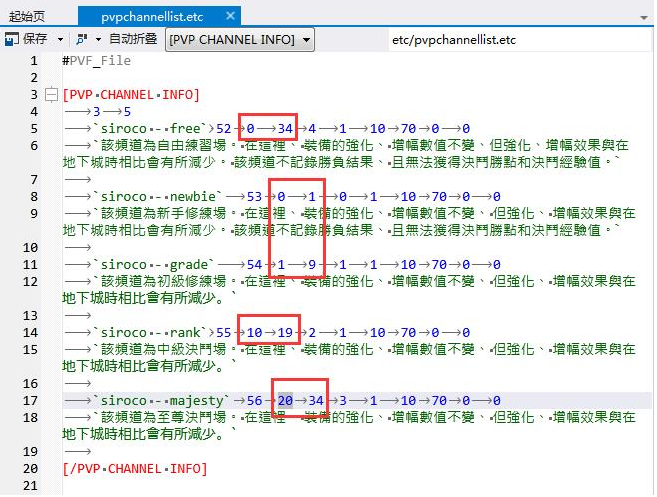
Task: Click value 19 on the rank line
Action: pos(285,333)
